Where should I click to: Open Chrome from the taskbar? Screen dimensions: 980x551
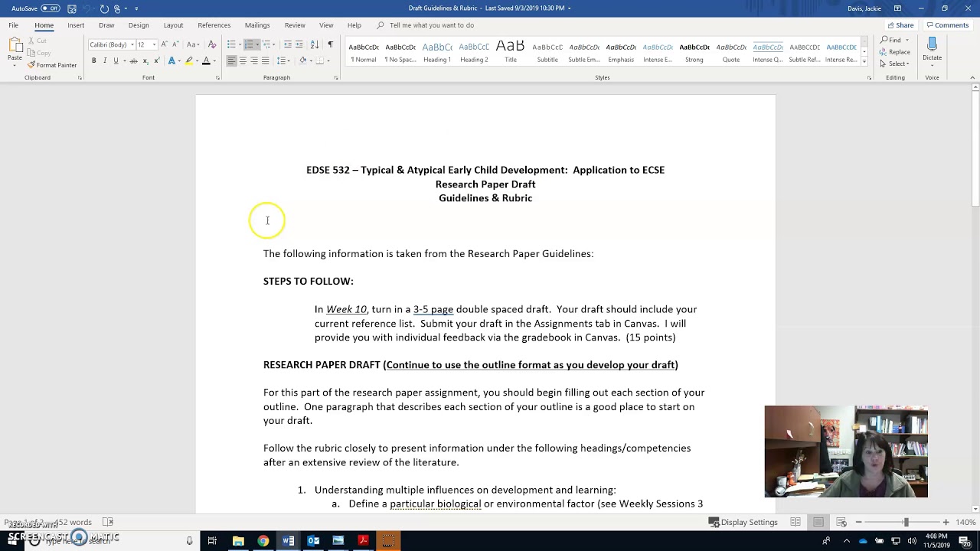pos(263,541)
